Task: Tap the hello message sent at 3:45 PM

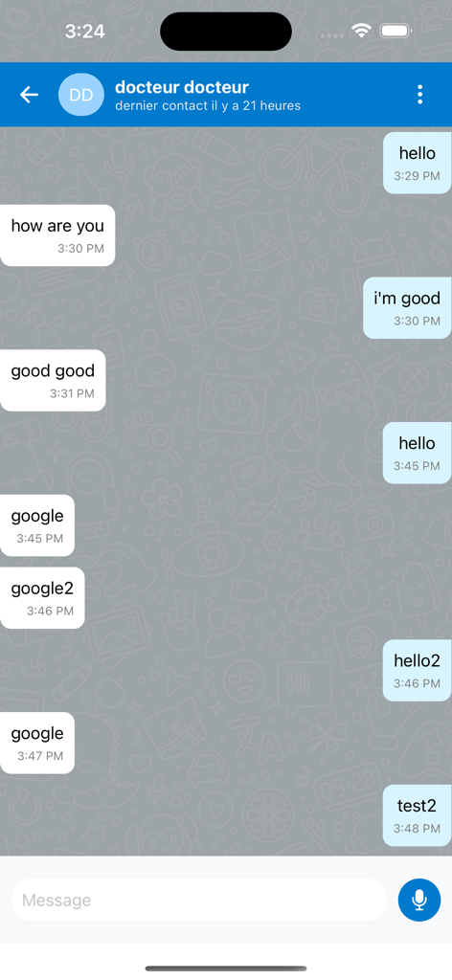Action: tap(417, 453)
